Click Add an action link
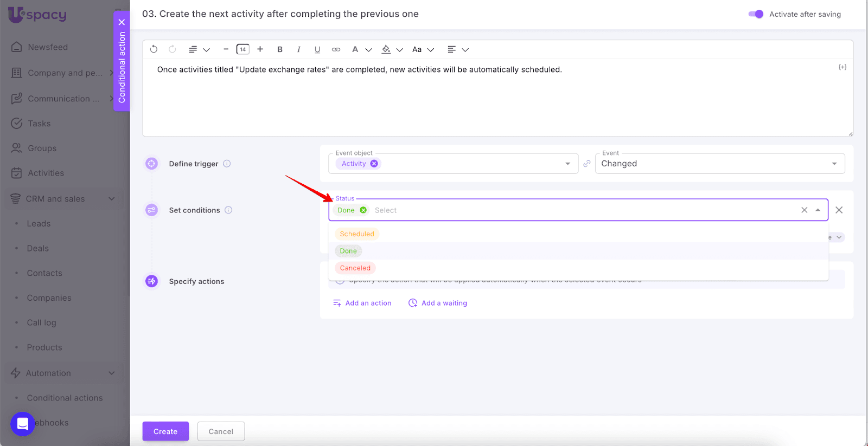 [x=362, y=303]
